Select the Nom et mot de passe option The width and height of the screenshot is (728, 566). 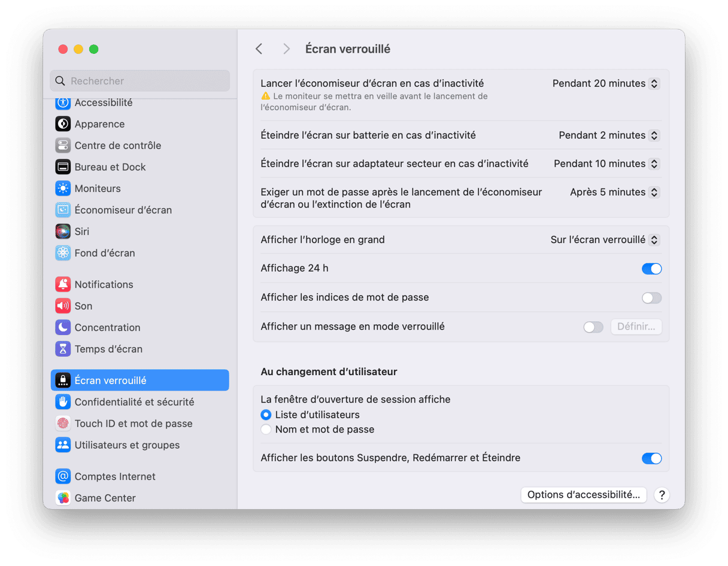click(x=266, y=429)
